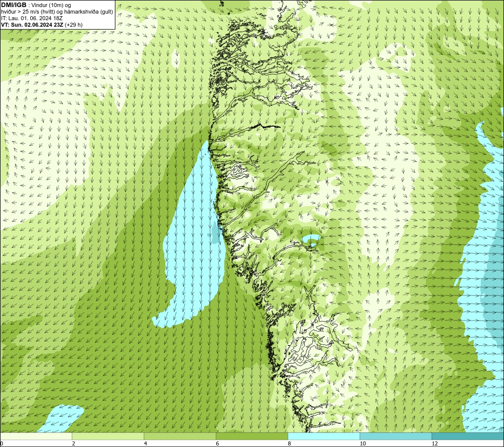Click the '0' scale label
This screenshot has height=447, width=504.
pos(2,444)
